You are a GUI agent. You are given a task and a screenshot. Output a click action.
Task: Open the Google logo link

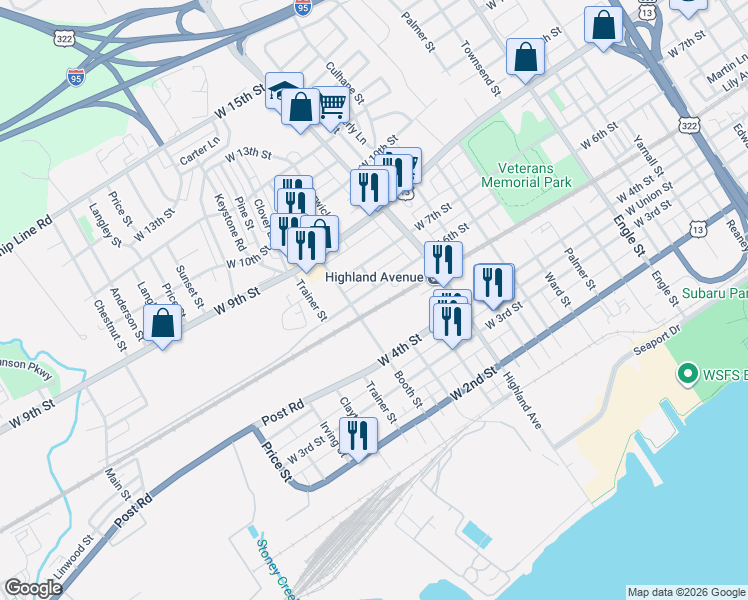[x=33, y=589]
